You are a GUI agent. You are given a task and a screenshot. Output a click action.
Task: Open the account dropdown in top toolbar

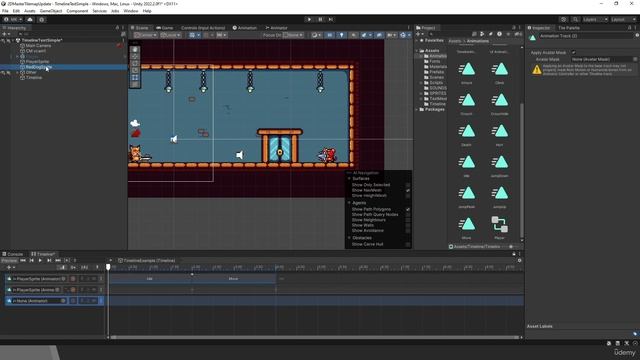click(13, 19)
